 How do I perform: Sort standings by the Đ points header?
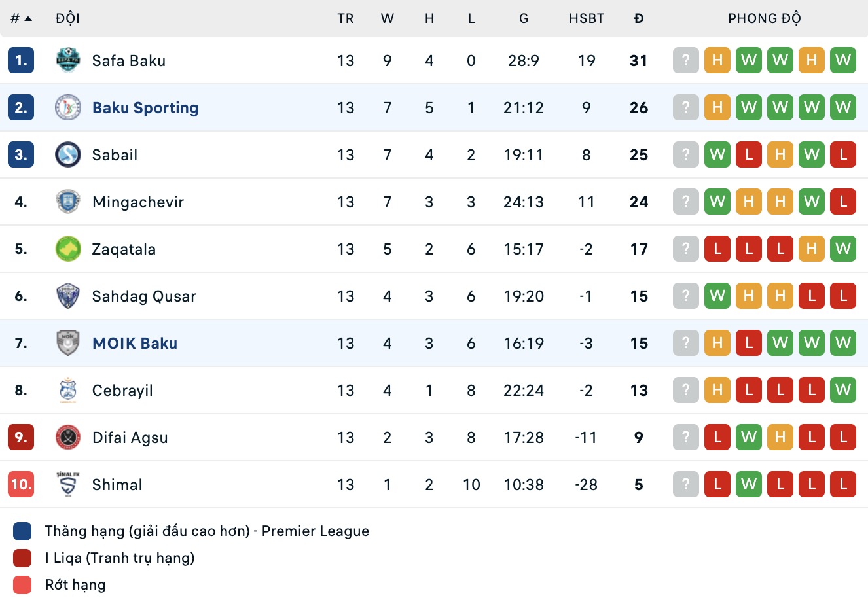tap(639, 18)
